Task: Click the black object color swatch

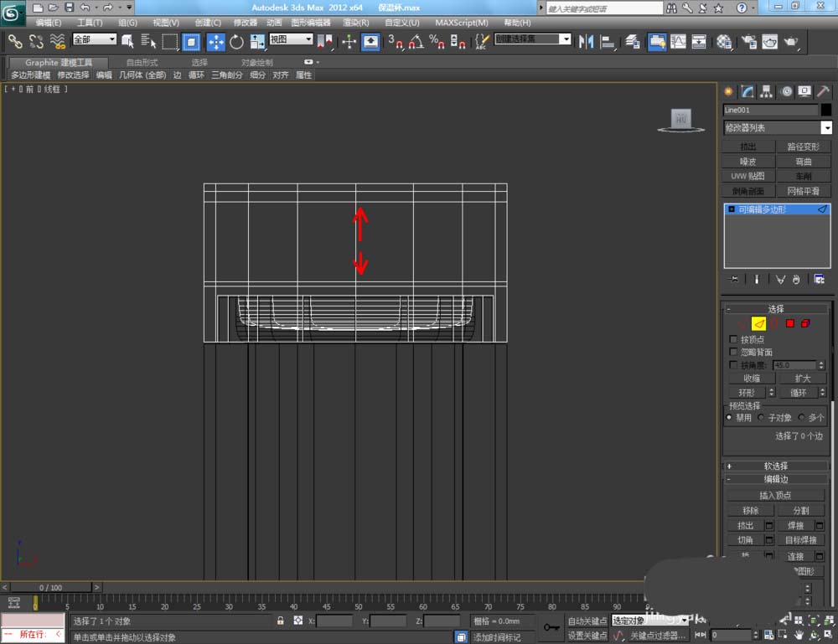Action: point(826,110)
